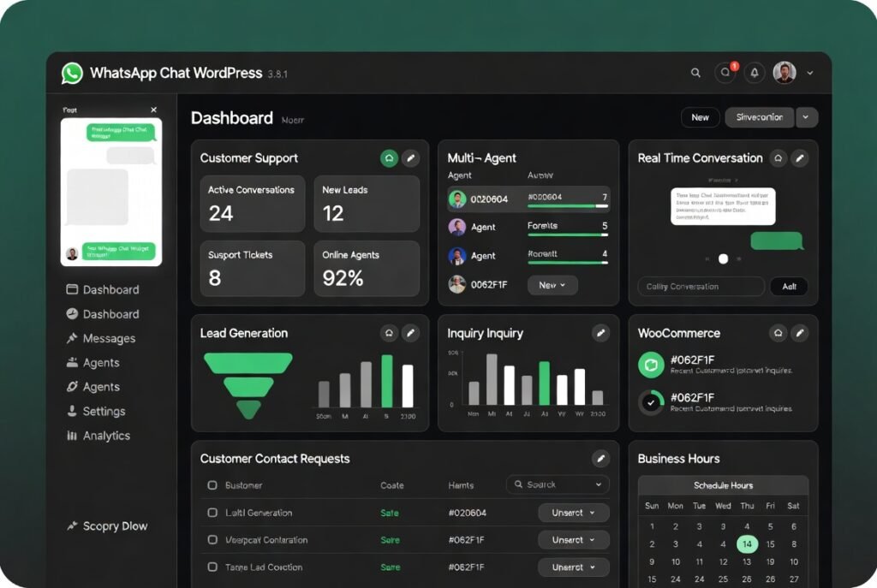The height and width of the screenshot is (588, 877).
Task: Click the conversation message input field
Action: (701, 286)
